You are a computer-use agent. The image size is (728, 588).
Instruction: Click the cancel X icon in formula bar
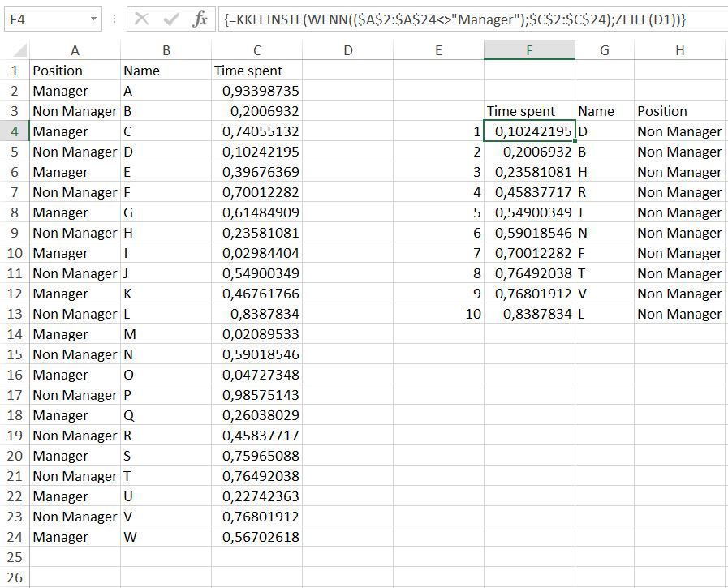click(x=141, y=19)
